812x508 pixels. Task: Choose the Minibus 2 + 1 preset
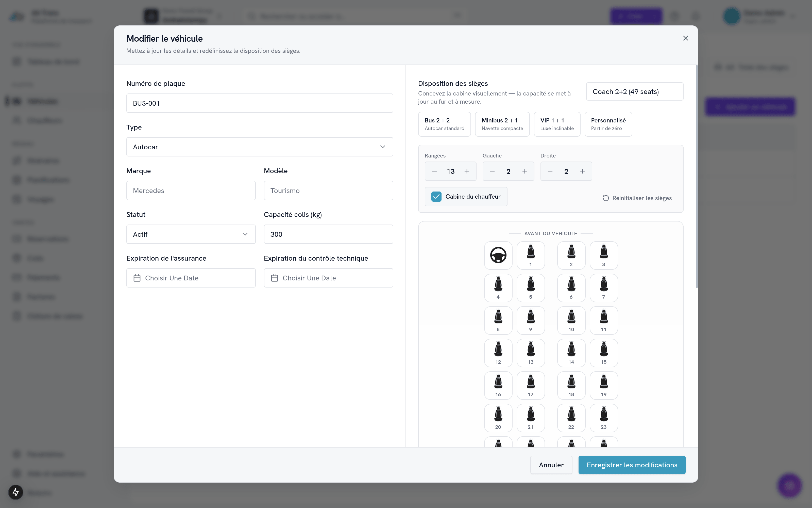tap(502, 124)
